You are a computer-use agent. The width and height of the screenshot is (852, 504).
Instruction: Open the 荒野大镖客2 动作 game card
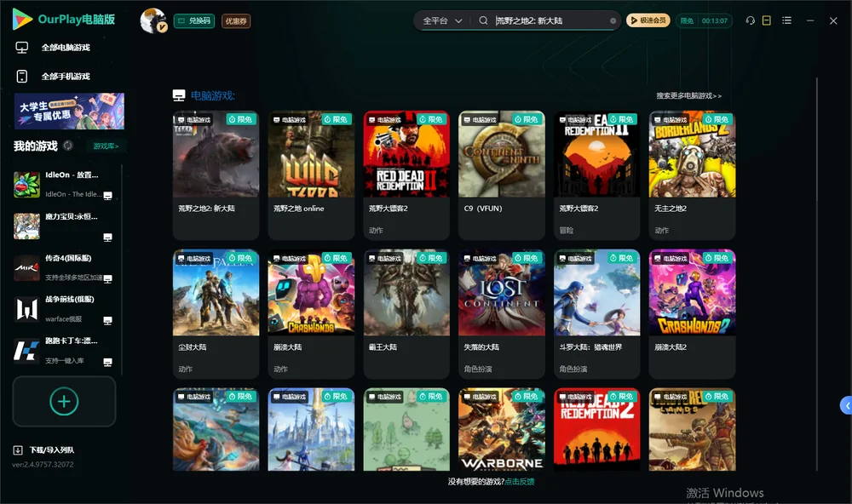(x=406, y=175)
